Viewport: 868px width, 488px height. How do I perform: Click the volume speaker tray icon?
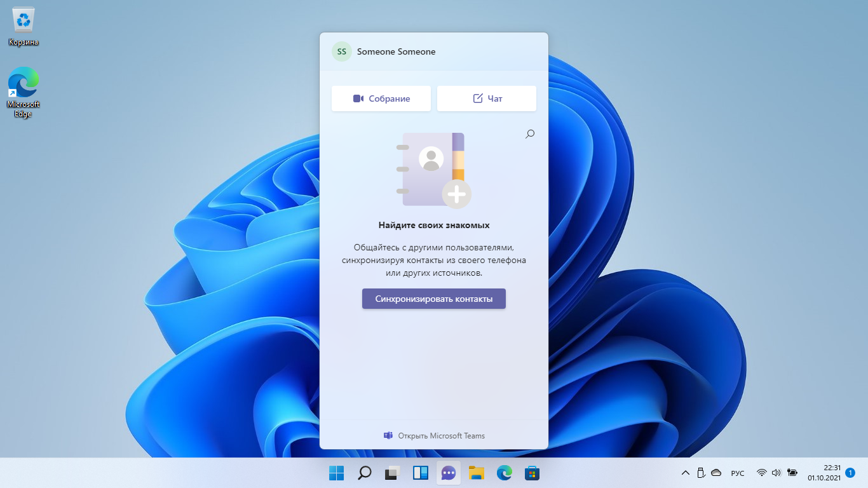point(776,473)
